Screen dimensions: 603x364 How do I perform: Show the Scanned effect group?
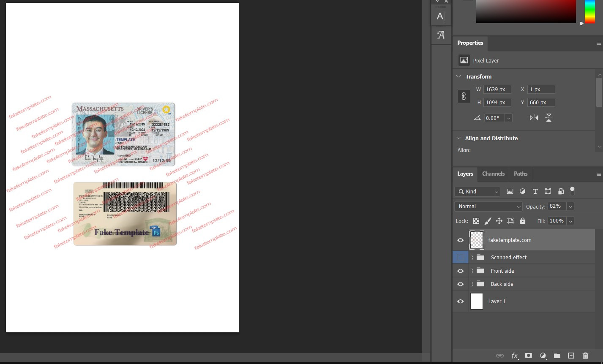(x=461, y=257)
